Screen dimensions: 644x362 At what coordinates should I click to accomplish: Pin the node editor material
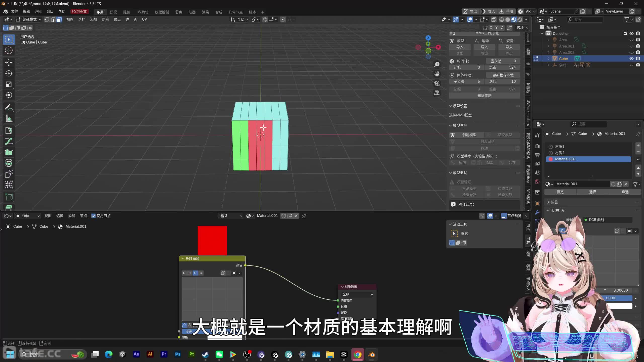point(304,216)
